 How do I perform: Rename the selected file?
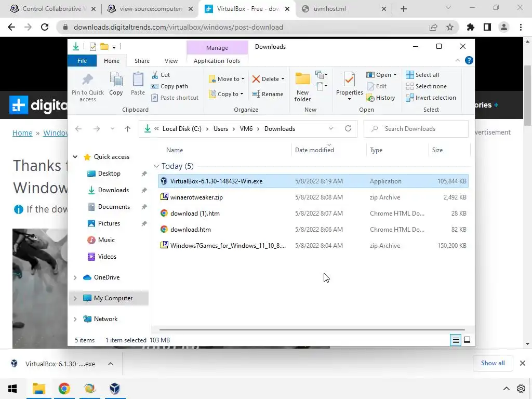point(268,94)
